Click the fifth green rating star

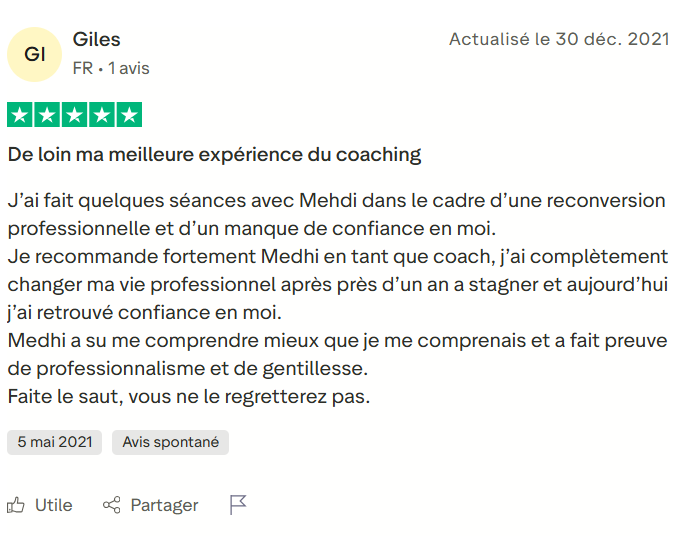pyautogui.click(x=128, y=115)
